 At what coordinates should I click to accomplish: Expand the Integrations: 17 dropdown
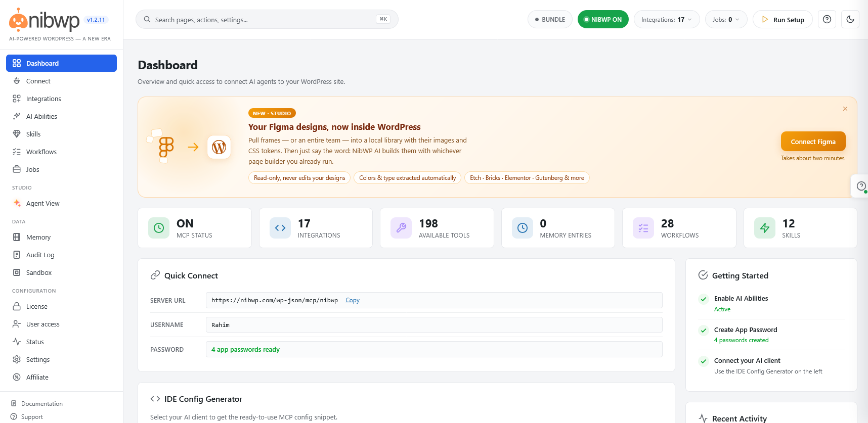coord(667,20)
